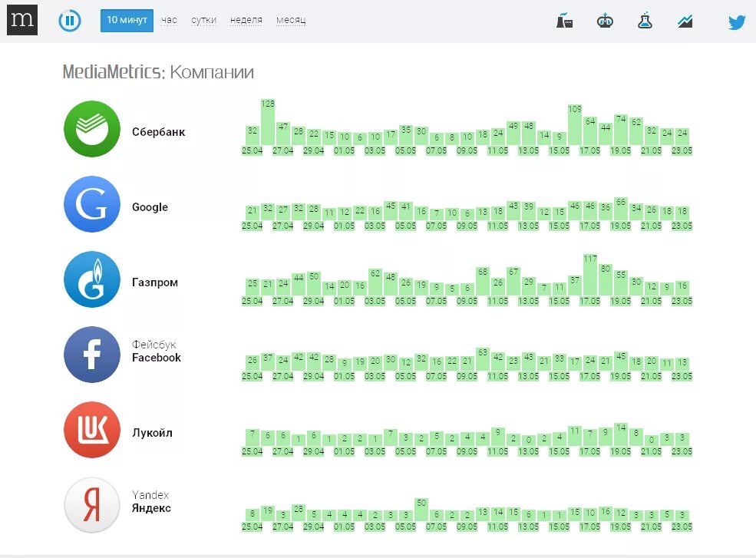This screenshot has width=756, height=558.
Task: Click the 23.05 date label in Сбербанк chart
Action: click(x=682, y=150)
